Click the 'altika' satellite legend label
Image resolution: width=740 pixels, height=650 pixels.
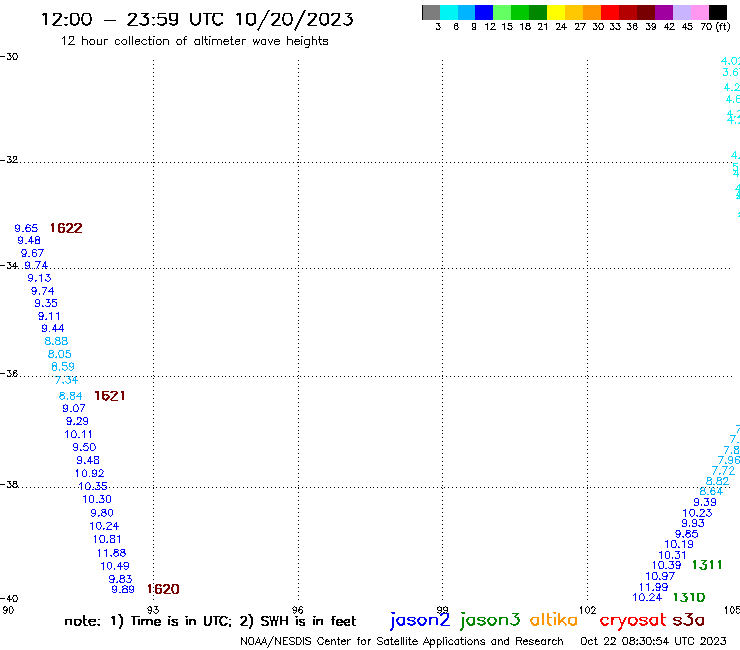coord(554,620)
